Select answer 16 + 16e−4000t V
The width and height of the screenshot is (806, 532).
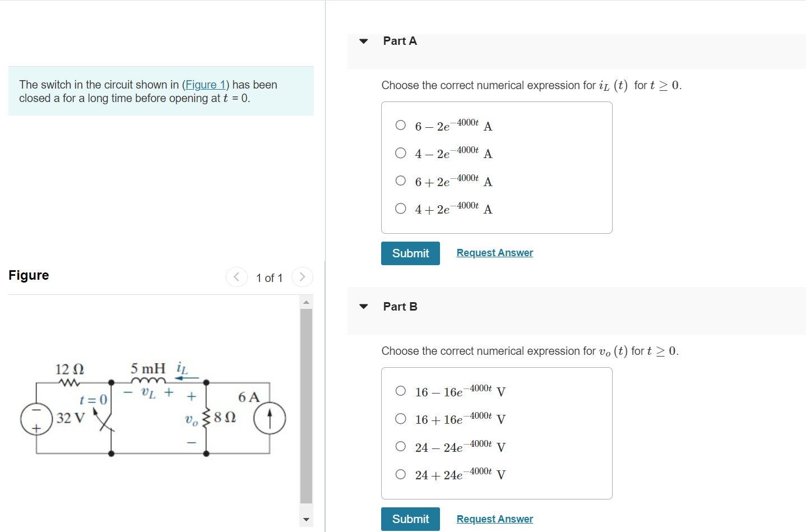(x=400, y=418)
